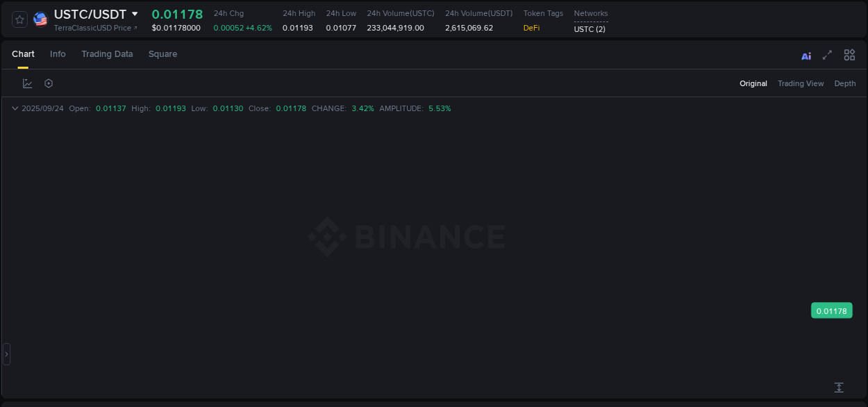Open the Info section
Image resolution: width=868 pixels, height=407 pixels.
pyautogui.click(x=58, y=53)
